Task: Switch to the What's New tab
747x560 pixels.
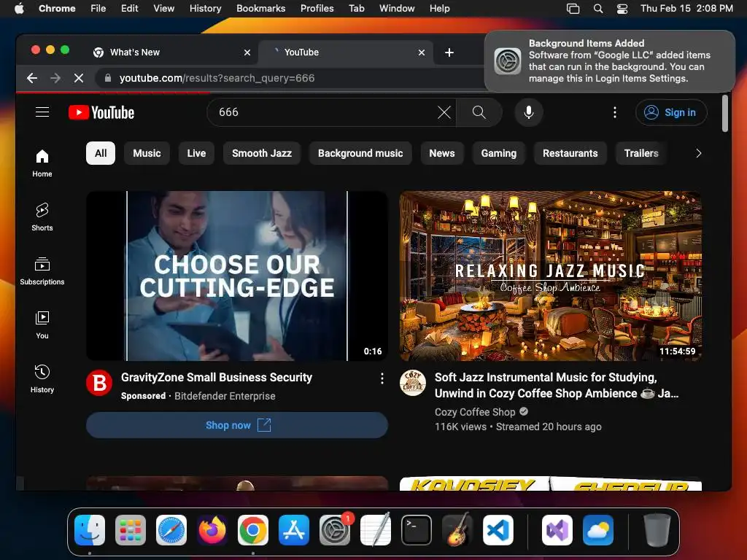Action: (x=171, y=52)
